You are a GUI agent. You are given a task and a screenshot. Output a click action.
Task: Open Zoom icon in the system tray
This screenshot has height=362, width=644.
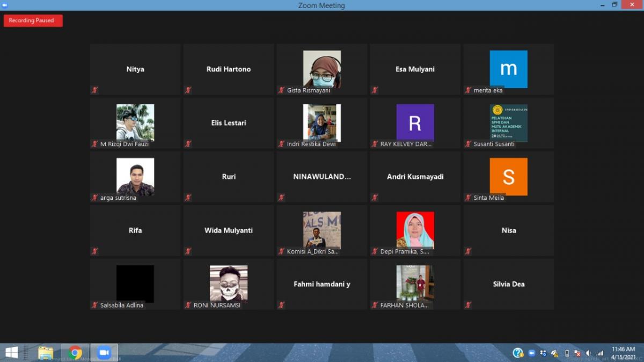(532, 353)
